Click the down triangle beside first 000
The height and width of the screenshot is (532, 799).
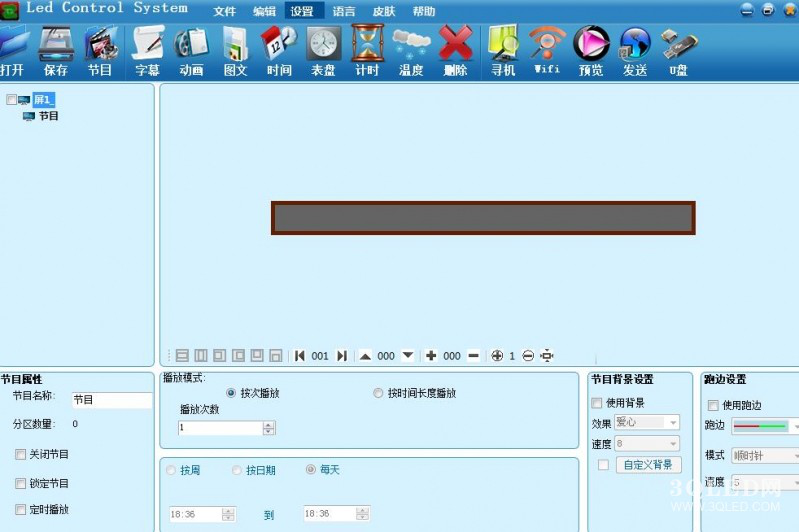click(408, 355)
